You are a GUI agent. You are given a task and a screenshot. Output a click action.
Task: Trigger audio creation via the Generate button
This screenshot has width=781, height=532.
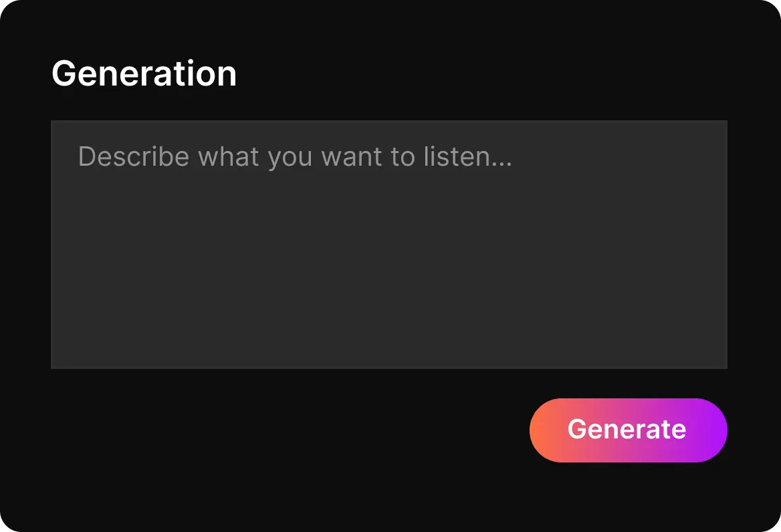tap(628, 430)
